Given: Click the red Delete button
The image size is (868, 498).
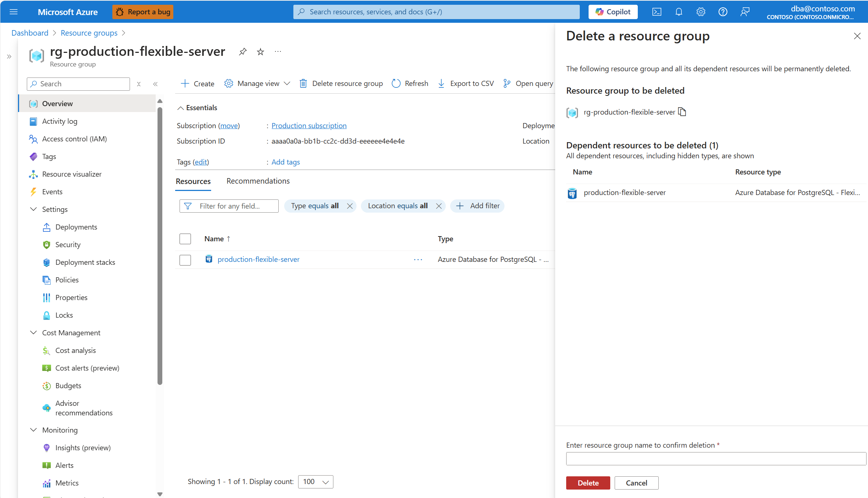Looking at the screenshot, I should click(x=588, y=483).
